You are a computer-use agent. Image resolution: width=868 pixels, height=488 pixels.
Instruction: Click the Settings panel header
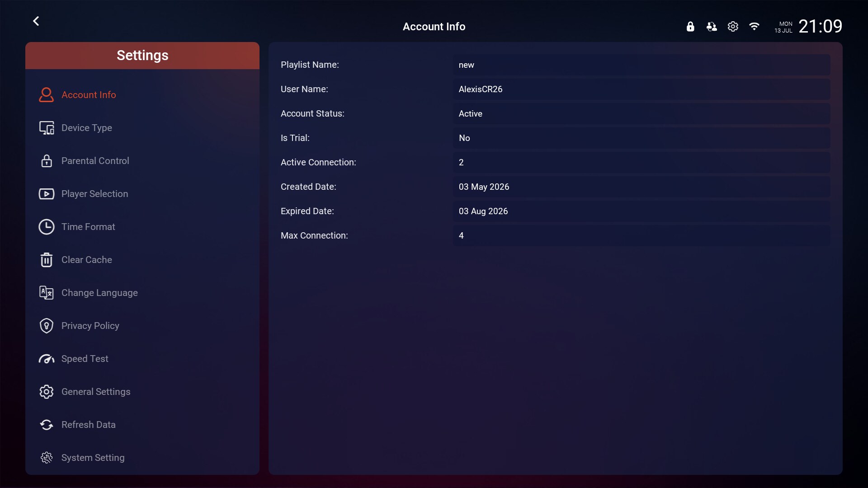pyautogui.click(x=142, y=56)
